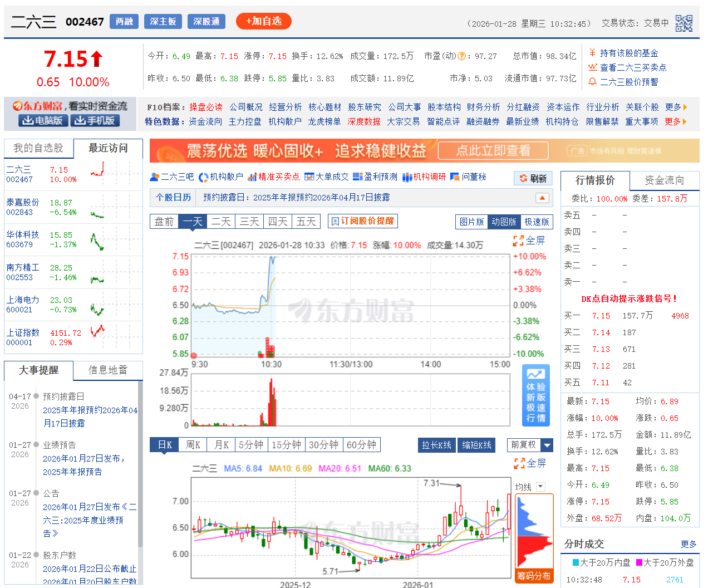713x588 pixels.
Task: Switch to 我的自选股 tab
Action: (x=38, y=148)
